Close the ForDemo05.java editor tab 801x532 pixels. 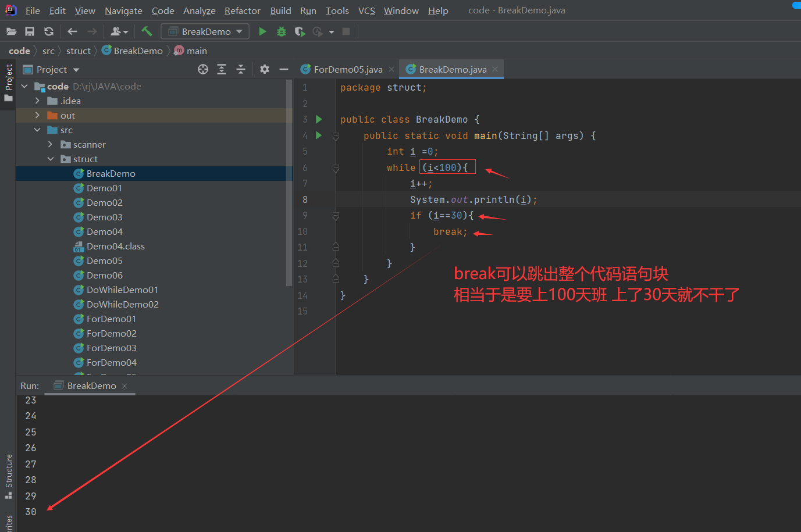coord(391,69)
